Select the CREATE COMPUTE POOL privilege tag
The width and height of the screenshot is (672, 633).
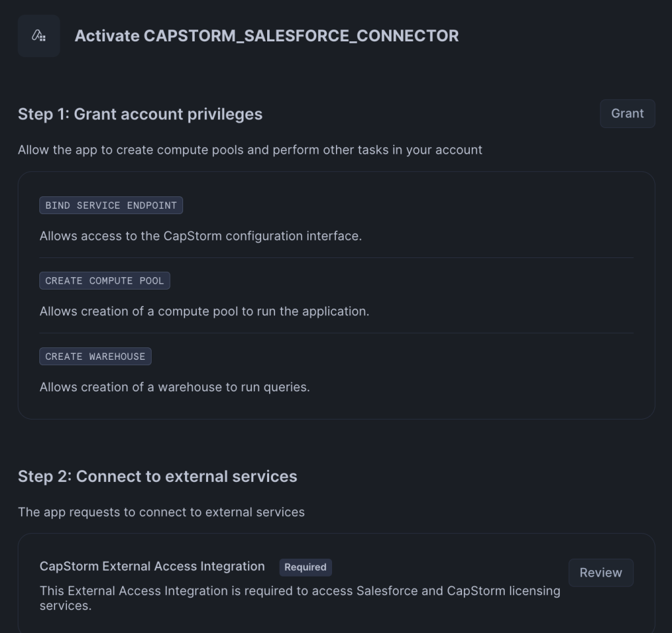(x=104, y=281)
